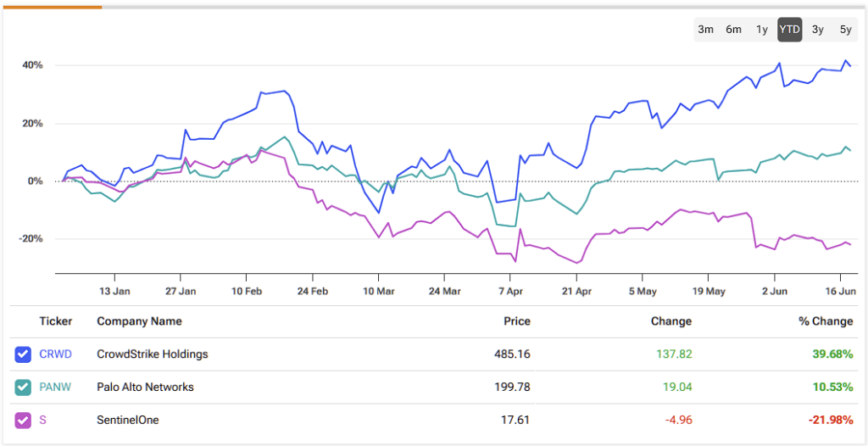Click SentinelOne company name
Viewport: 868px width, 446px height.
[128, 421]
